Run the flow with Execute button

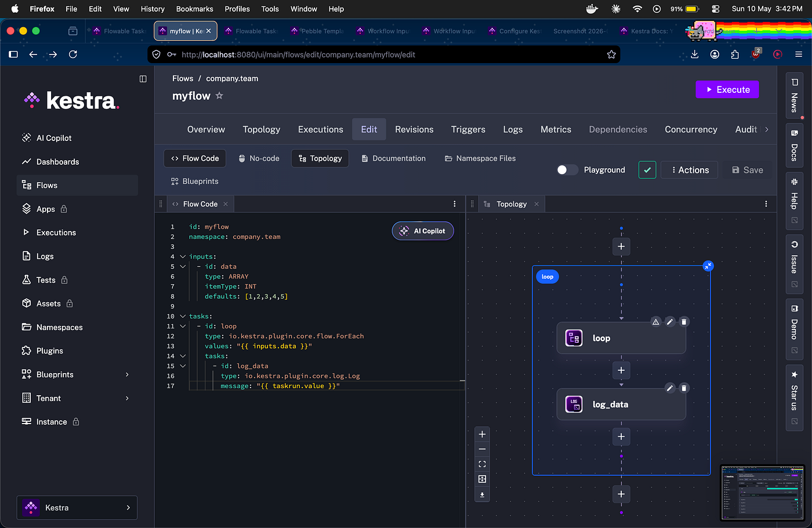(727, 89)
